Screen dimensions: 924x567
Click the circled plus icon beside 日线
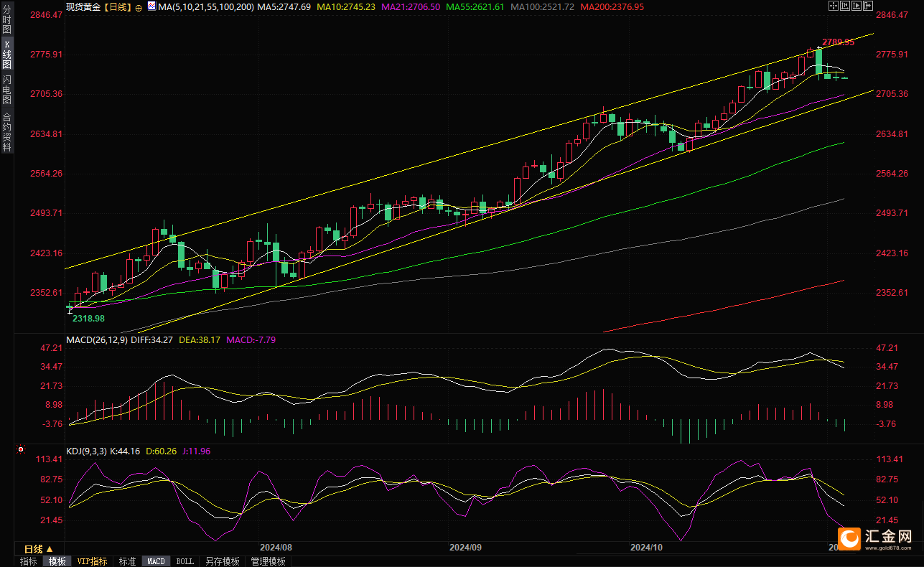point(138,7)
